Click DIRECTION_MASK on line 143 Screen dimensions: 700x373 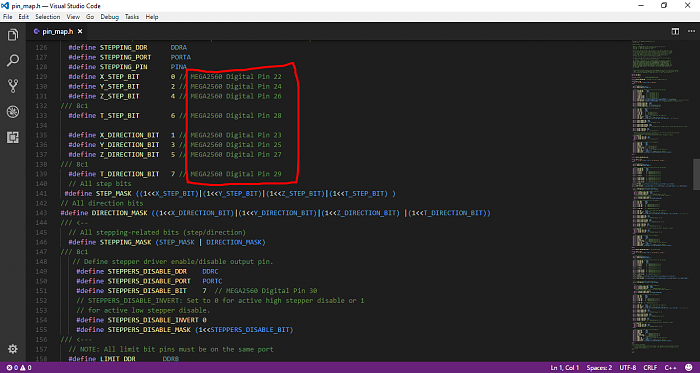(x=119, y=213)
